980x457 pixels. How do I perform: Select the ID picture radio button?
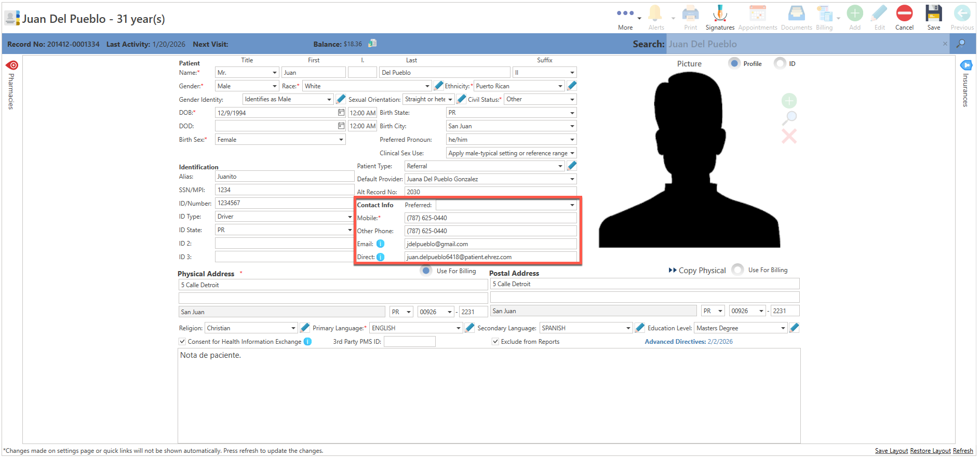[780, 63]
